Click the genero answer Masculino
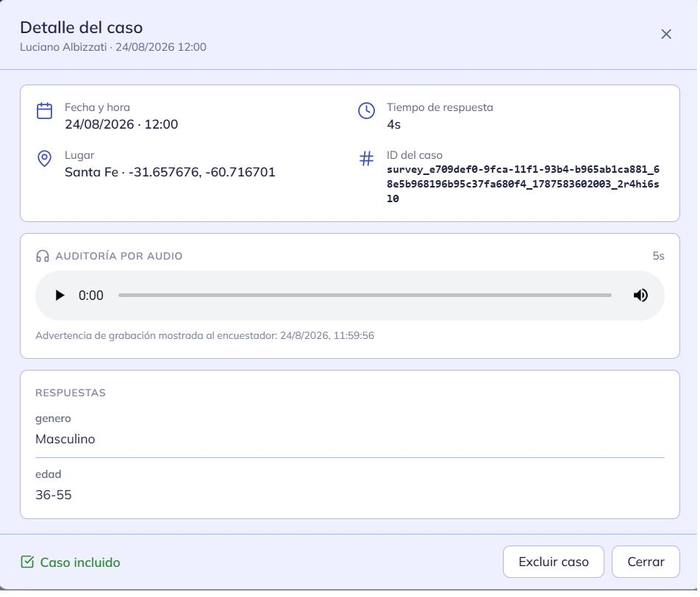Screen dimensions: 700x597 click(65, 439)
